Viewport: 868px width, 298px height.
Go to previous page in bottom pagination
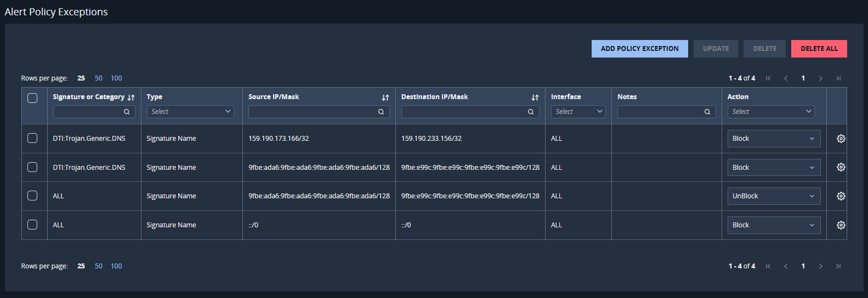pyautogui.click(x=786, y=266)
